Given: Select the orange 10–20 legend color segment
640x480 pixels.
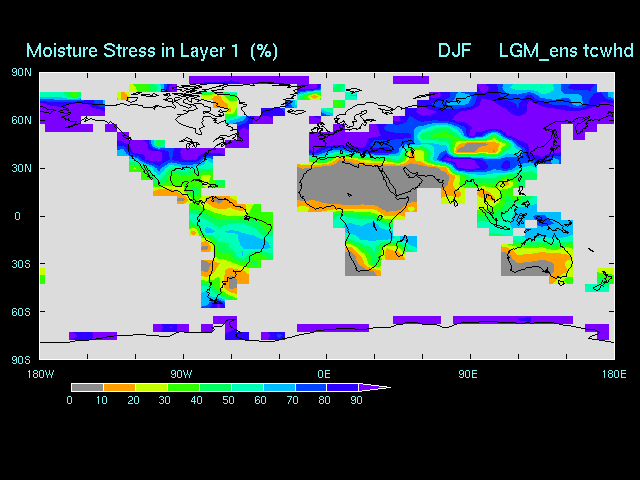Looking at the screenshot, I should click(x=118, y=387).
